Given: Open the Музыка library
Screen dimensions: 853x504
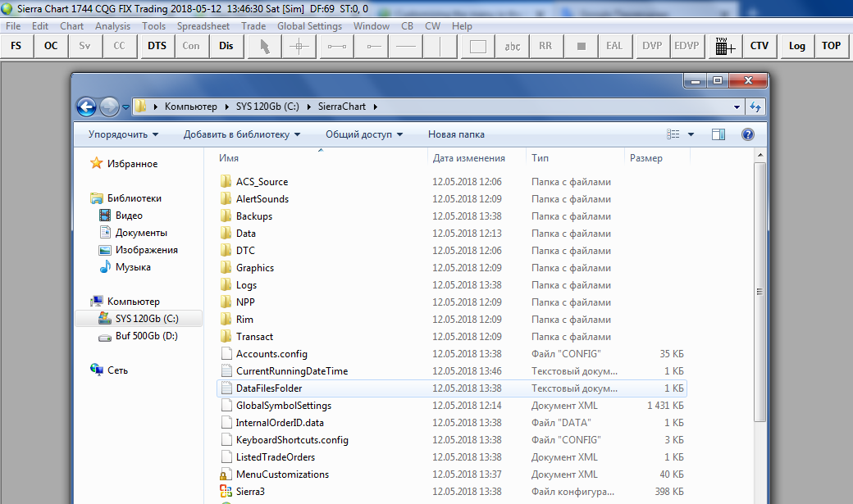Looking at the screenshot, I should coord(133,267).
